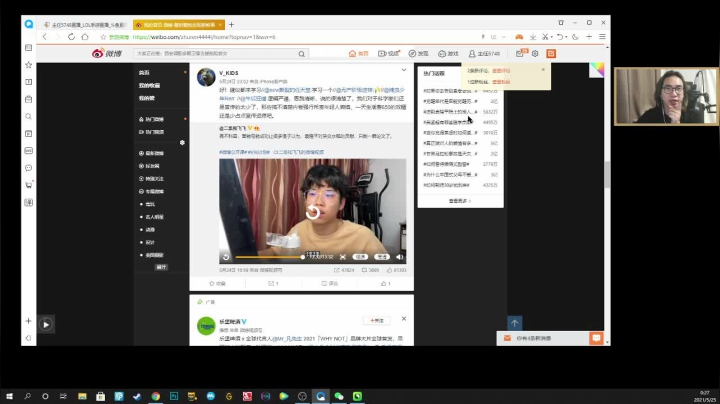Click the video progress bar

269,257
